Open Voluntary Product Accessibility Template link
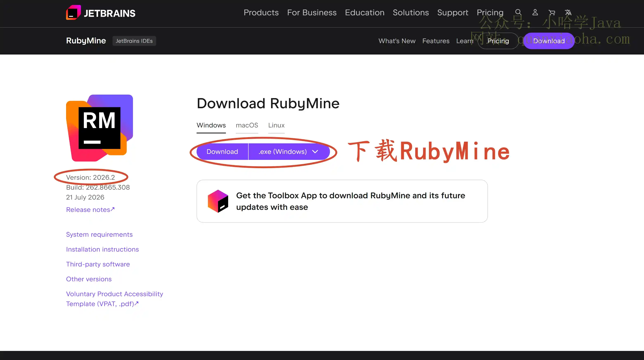Screen dimensions: 644x360 (x=115, y=299)
